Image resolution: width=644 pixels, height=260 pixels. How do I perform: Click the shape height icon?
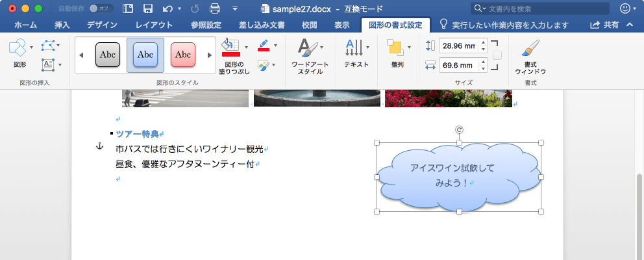tap(430, 45)
